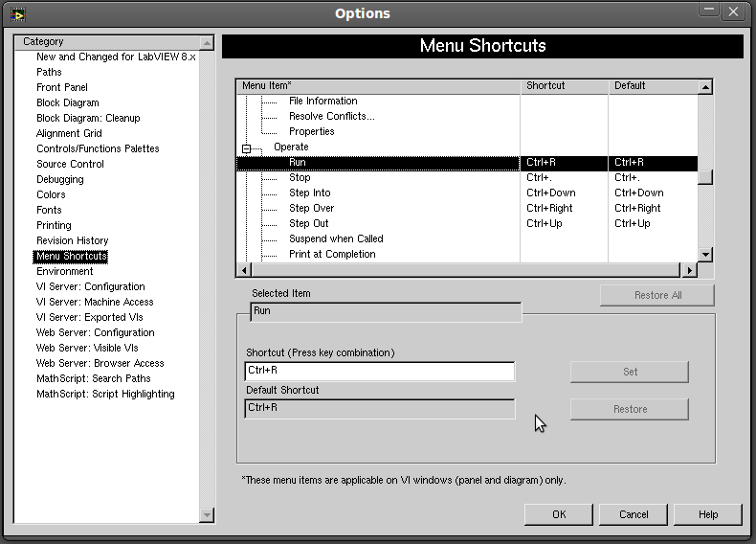Screen dimensions: 756x544
Task: Click the category list scroll up arrow
Action: pyautogui.click(x=207, y=43)
